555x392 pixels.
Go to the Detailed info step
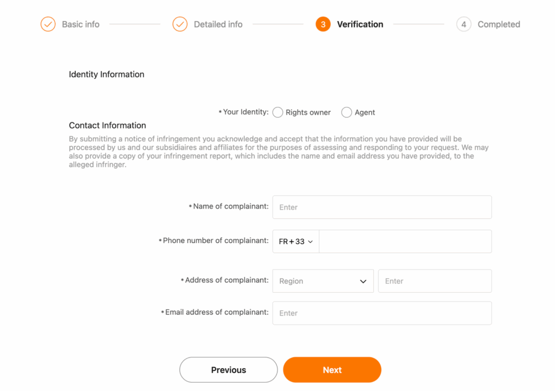point(218,24)
